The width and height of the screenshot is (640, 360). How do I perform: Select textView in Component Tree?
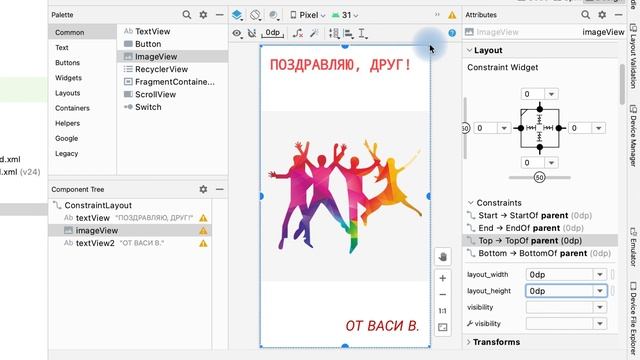[x=130, y=218]
